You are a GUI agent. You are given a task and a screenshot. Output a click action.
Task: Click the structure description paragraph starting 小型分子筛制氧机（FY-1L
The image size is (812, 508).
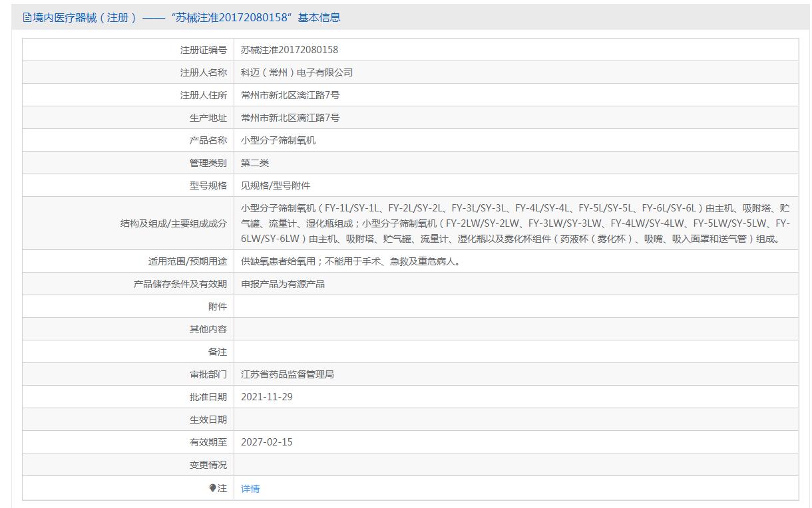coord(515,223)
